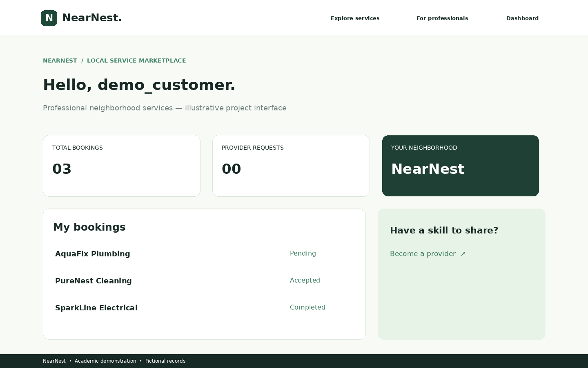Viewport: 588px width, 368px height.
Task: Click the 00 provider requests value
Action: 232,169
